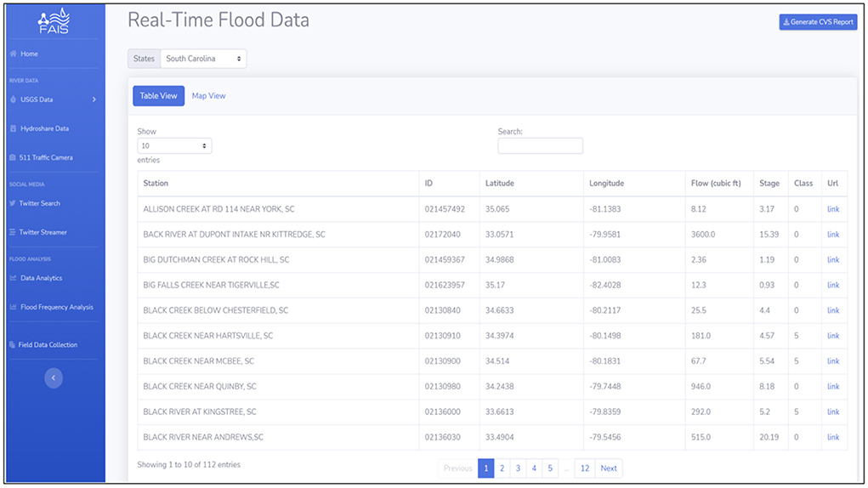Click the Previous pagination button
The width and height of the screenshot is (868, 488).
click(x=457, y=468)
